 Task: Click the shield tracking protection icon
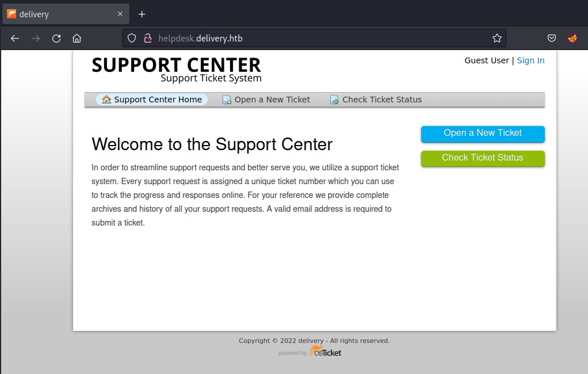pyautogui.click(x=132, y=39)
